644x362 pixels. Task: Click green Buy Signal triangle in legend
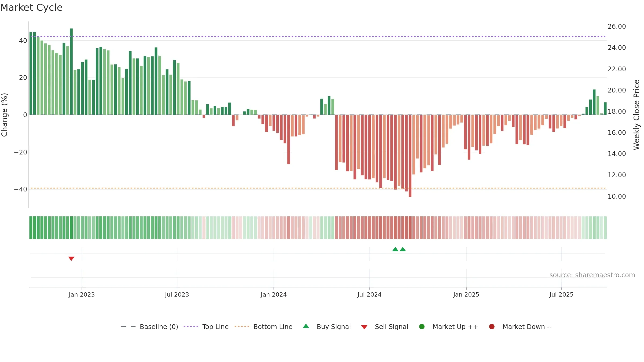[306, 326]
